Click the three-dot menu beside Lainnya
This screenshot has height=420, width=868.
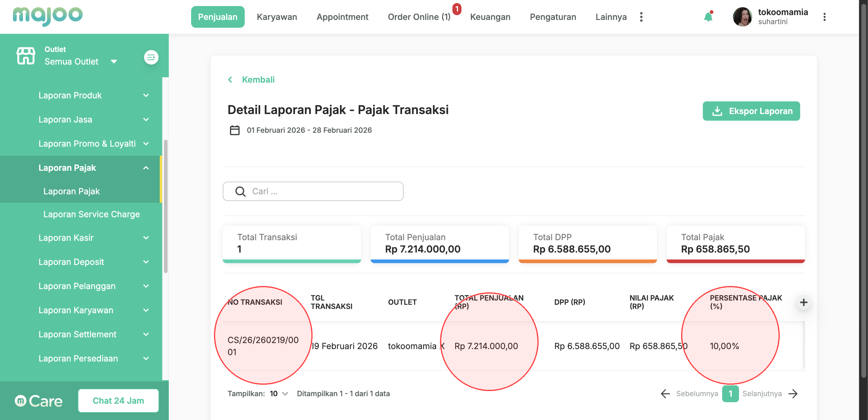coord(641,17)
